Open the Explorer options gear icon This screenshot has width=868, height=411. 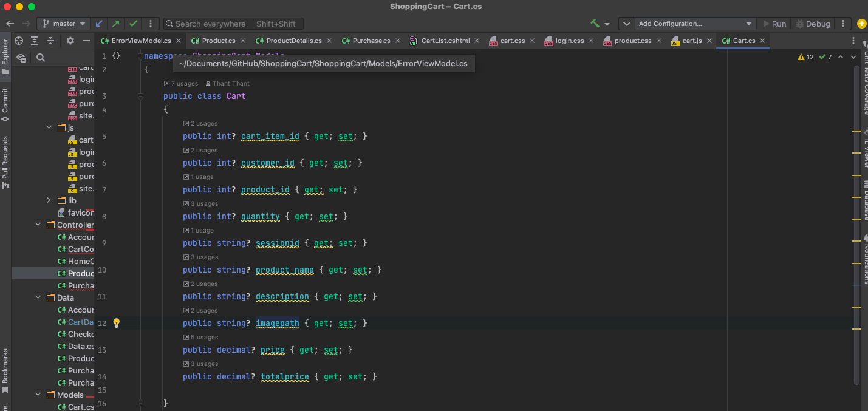click(70, 40)
